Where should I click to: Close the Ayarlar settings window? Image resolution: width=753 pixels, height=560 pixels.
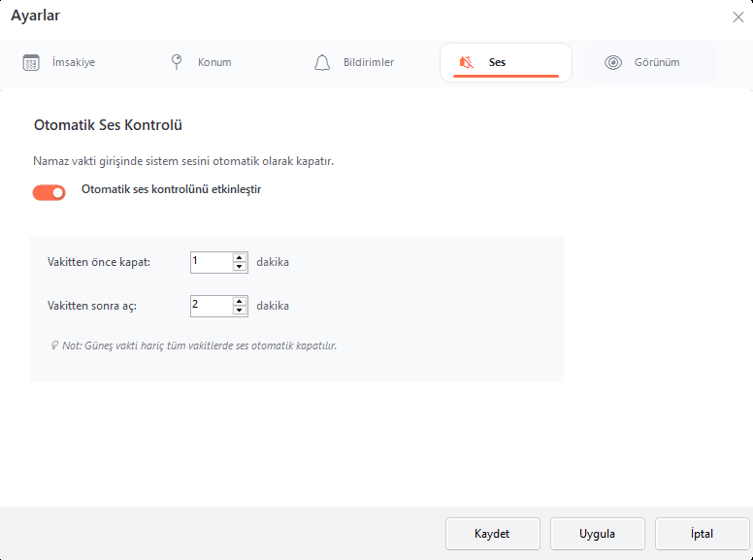coord(737,16)
